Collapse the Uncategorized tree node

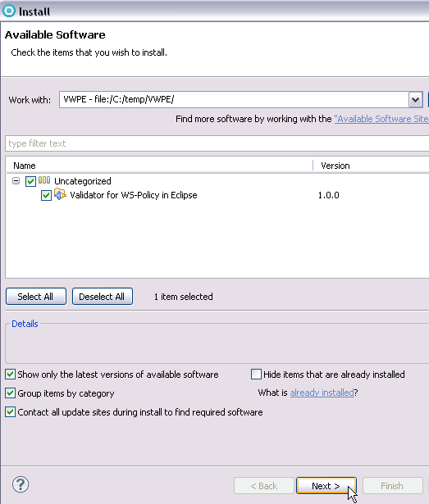(x=16, y=181)
